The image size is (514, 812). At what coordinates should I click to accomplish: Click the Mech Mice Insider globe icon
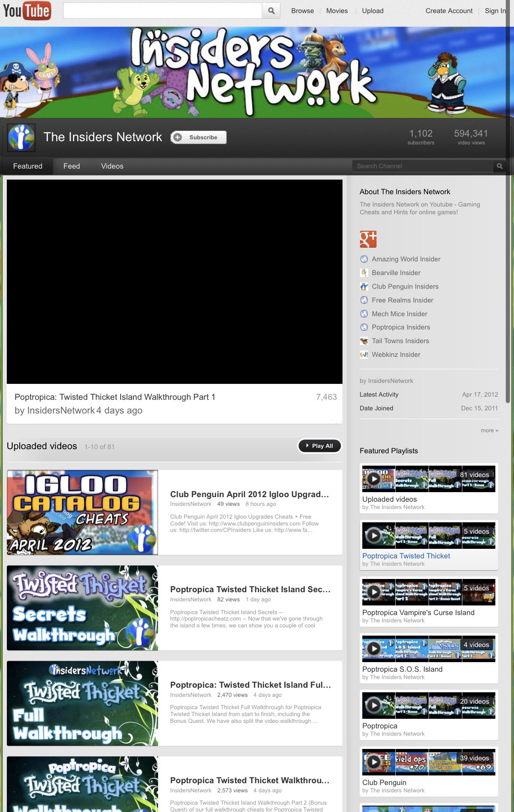(x=364, y=314)
